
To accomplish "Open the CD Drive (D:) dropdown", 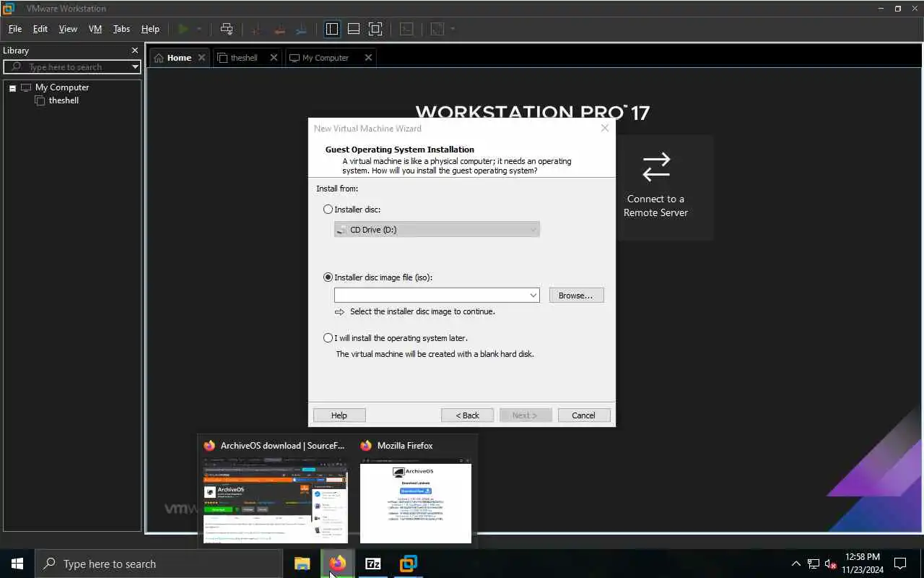I will 437,230.
